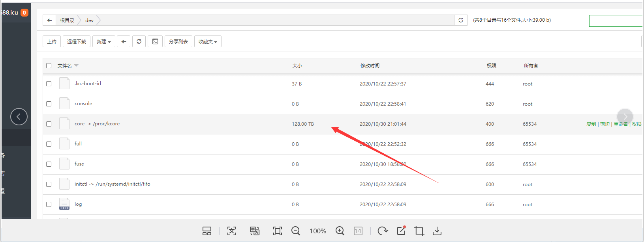Click the 37 B size value
The image size is (644, 242).
[x=297, y=84]
